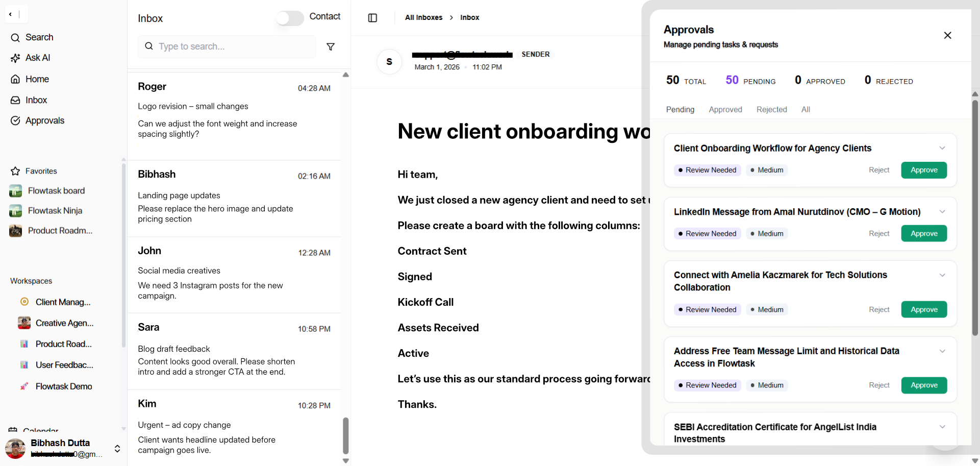Open Client Manag... workspace icon
980x466 pixels.
click(x=24, y=302)
